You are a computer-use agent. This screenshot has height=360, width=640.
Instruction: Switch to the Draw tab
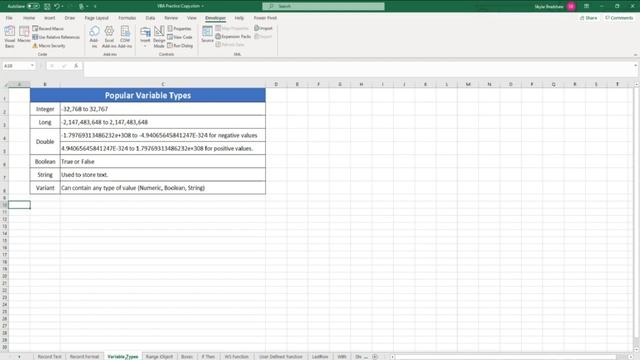pyautogui.click(x=70, y=18)
